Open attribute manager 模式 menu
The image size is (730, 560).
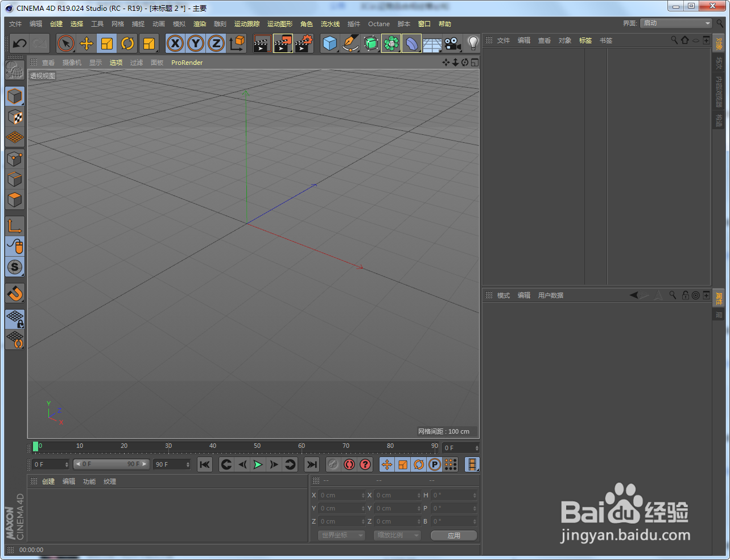coord(504,295)
